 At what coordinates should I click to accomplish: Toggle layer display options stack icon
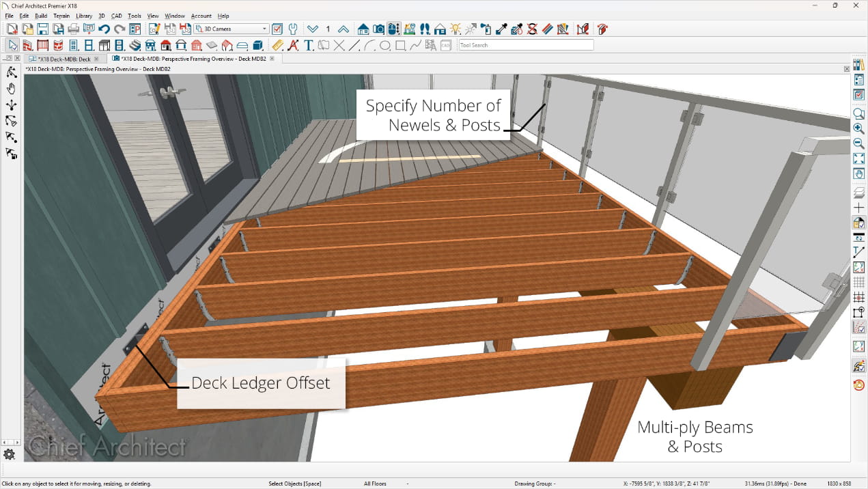pyautogui.click(x=859, y=193)
